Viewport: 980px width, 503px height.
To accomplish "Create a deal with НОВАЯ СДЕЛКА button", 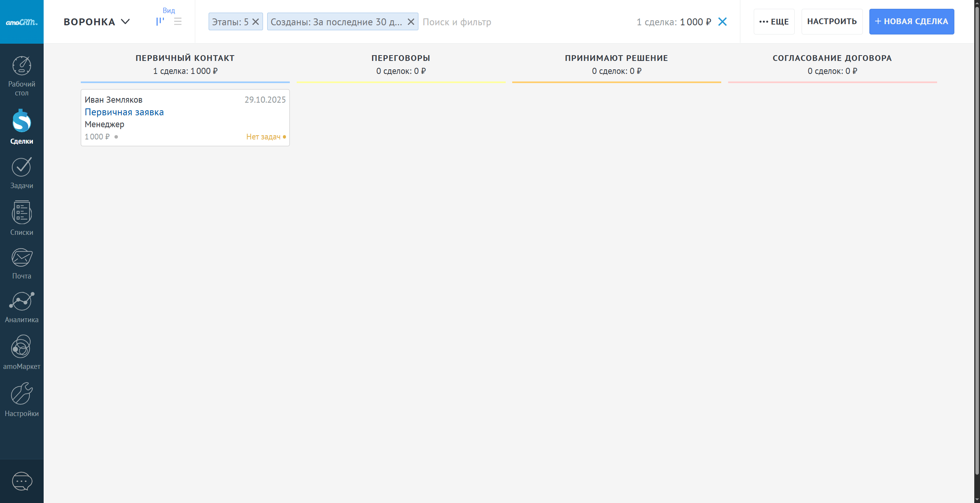I will coord(911,21).
